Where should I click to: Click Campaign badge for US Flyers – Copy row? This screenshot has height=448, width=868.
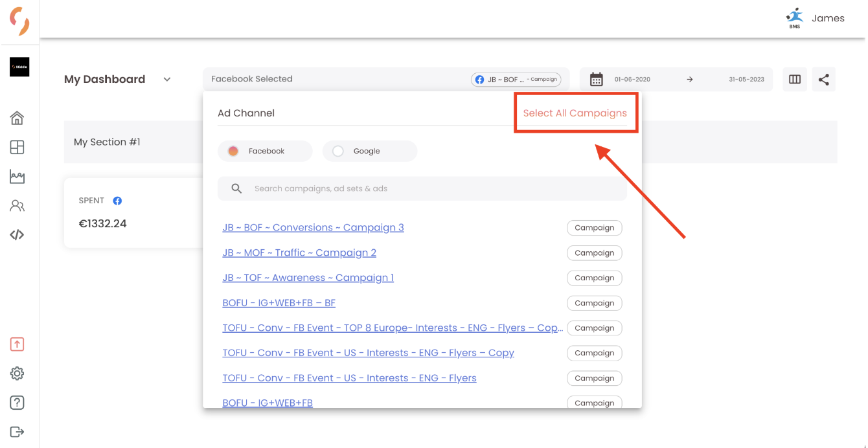point(595,353)
